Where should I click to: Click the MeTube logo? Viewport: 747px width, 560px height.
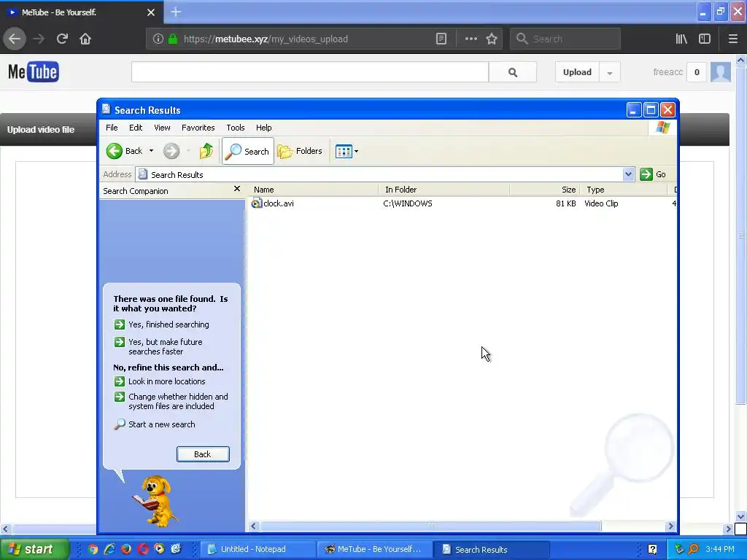[x=34, y=72]
